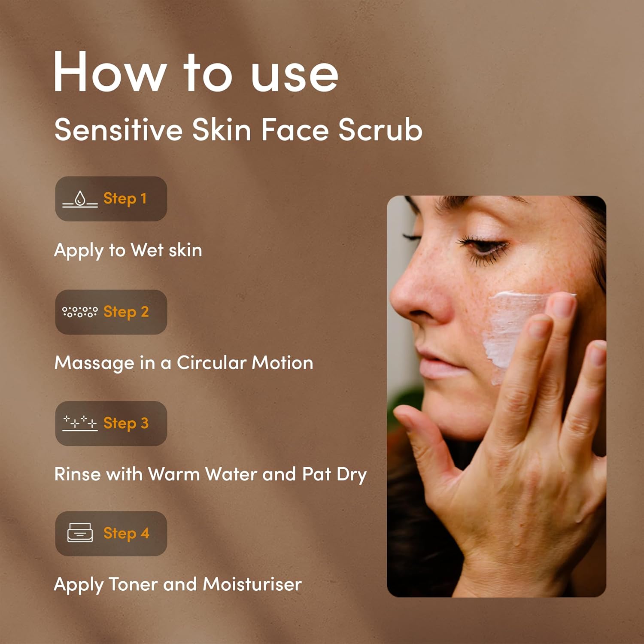The height and width of the screenshot is (644, 644).
Task: Select the Step 3 badge
Action: point(111,423)
